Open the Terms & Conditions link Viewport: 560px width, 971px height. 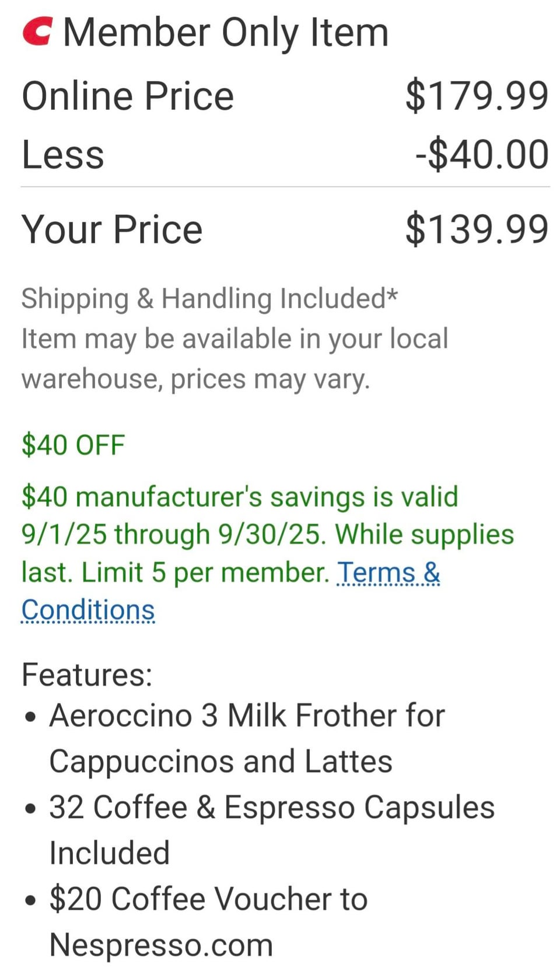pyautogui.click(x=388, y=572)
